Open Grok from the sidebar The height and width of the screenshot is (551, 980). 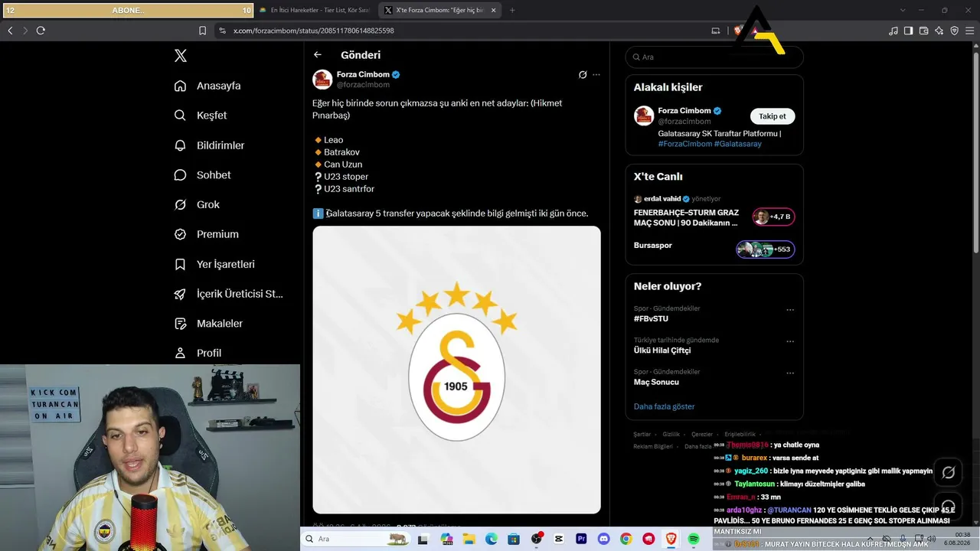tap(197, 205)
